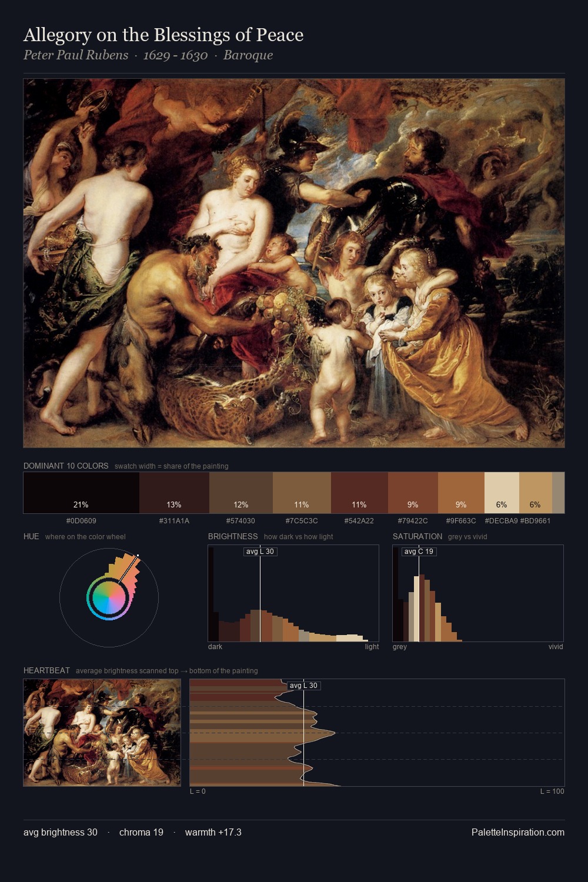This screenshot has height=882, width=588.
Task: Open the PaletteInspiration.com link
Action: tap(518, 833)
